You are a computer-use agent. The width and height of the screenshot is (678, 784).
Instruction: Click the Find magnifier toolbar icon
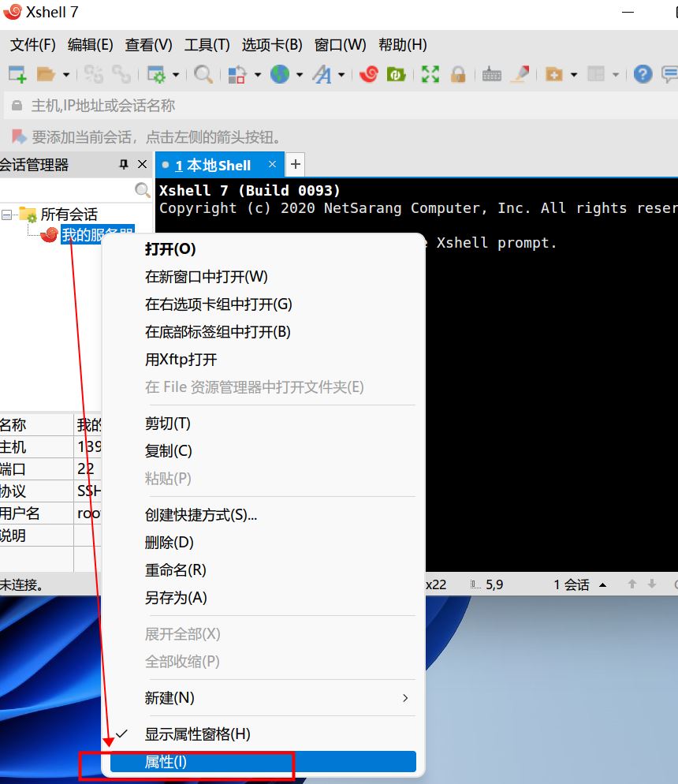tap(203, 74)
